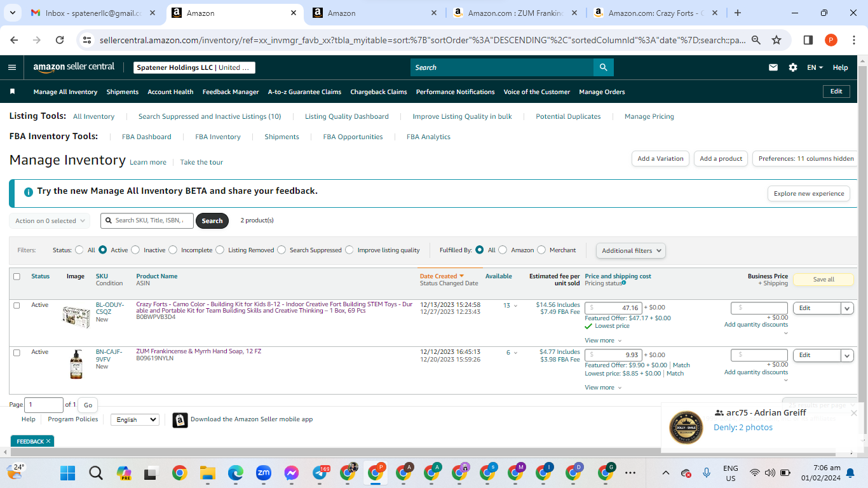The image size is (868, 488).
Task: Switch to the ZUM Frankincense Amazon tab
Action: 515,13
